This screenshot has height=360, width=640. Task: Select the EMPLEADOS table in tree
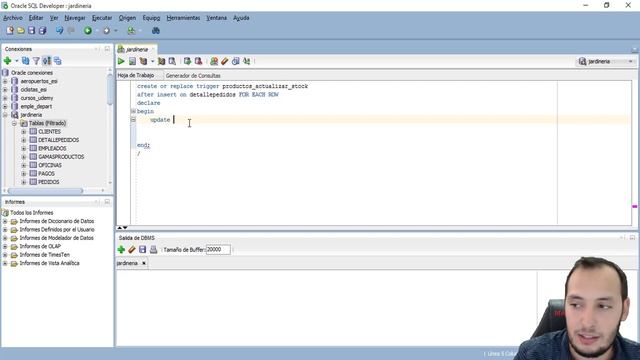coord(52,148)
